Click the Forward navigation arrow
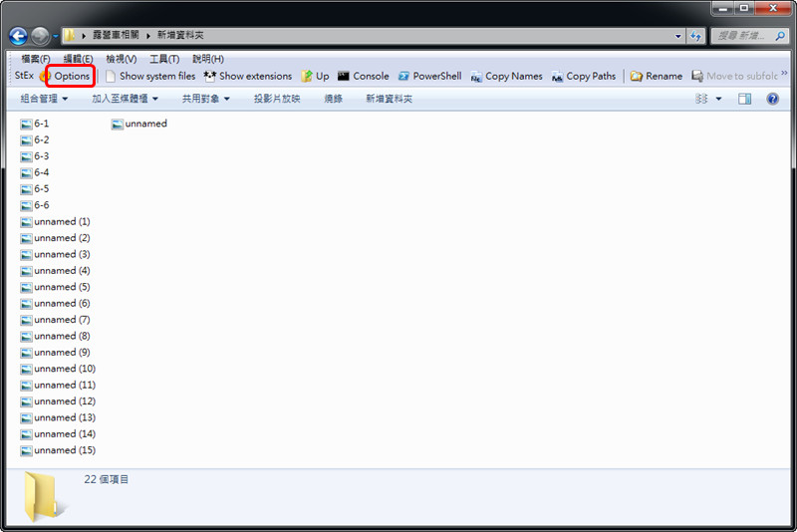Viewport: 797px width, 532px height. [x=40, y=36]
